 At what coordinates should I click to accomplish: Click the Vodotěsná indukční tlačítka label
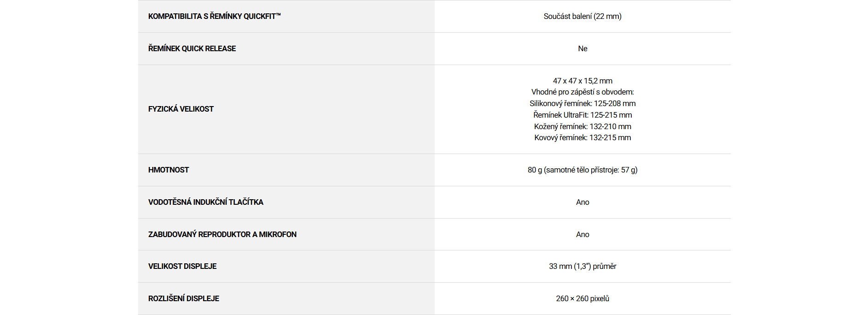(x=205, y=202)
